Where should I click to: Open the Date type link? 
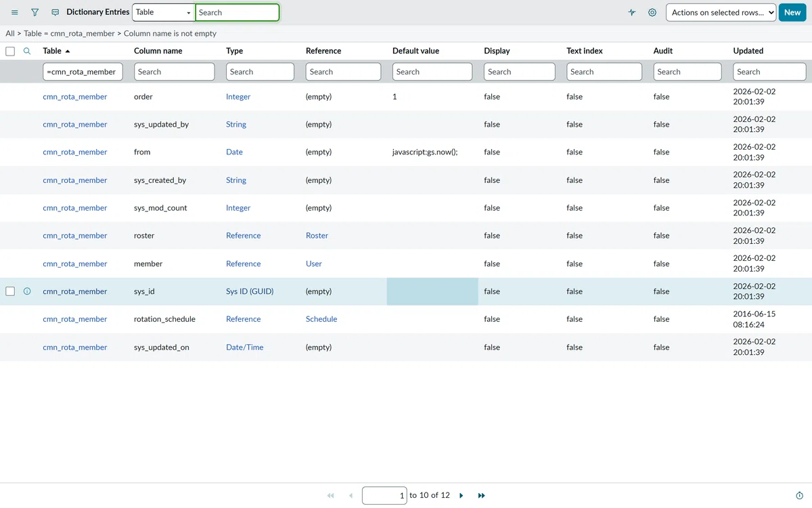[x=234, y=152]
